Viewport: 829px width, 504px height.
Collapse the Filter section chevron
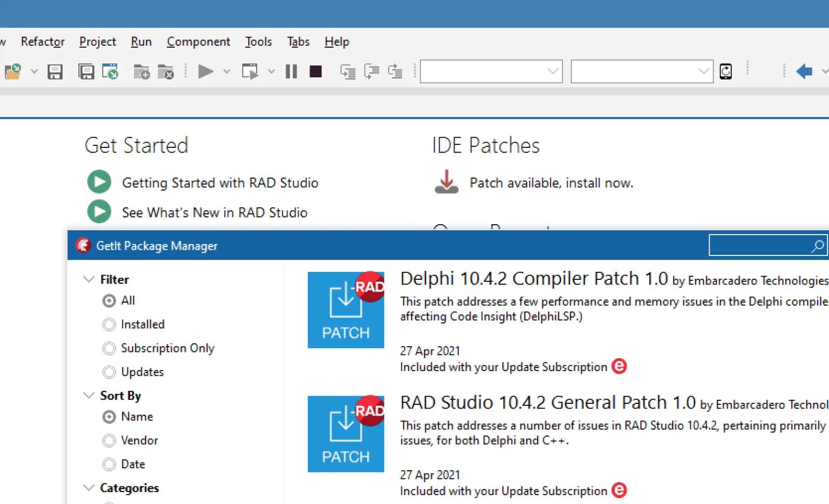[x=89, y=279]
